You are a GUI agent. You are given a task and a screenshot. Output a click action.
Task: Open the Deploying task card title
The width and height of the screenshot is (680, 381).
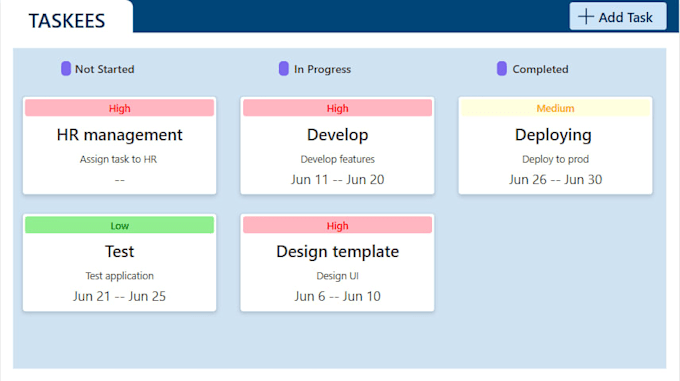point(553,135)
